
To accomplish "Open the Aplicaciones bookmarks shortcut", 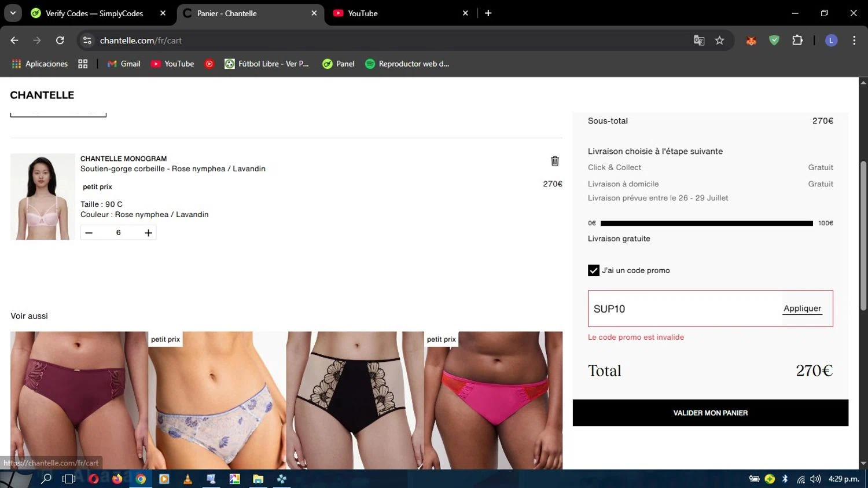I will (40, 64).
